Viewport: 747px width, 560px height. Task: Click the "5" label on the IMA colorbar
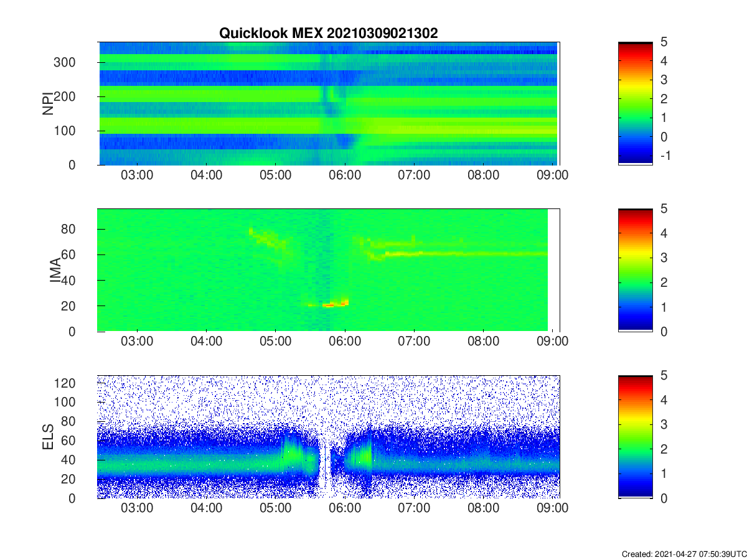pyautogui.click(x=664, y=209)
